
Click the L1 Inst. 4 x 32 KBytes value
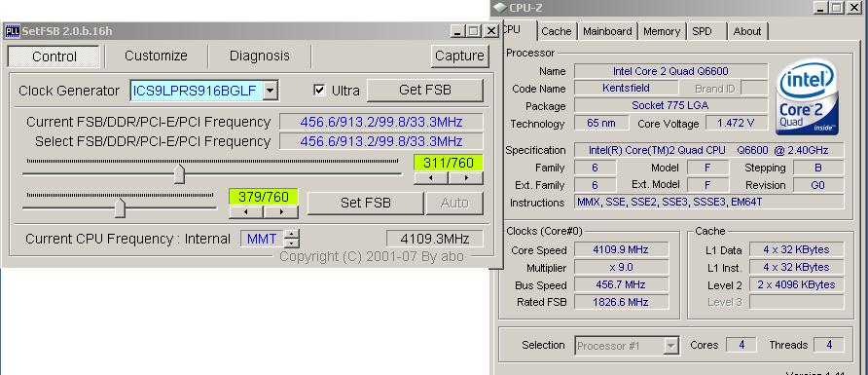click(x=797, y=268)
